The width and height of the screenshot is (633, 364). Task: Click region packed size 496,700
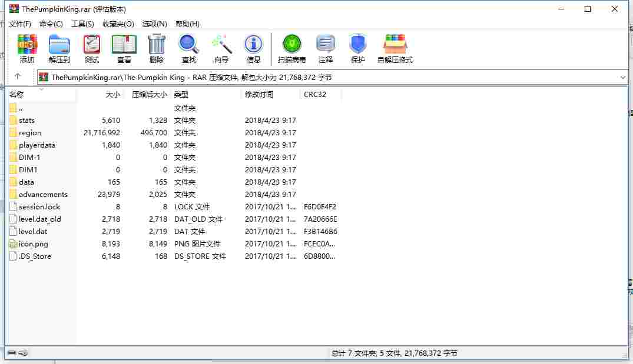154,133
